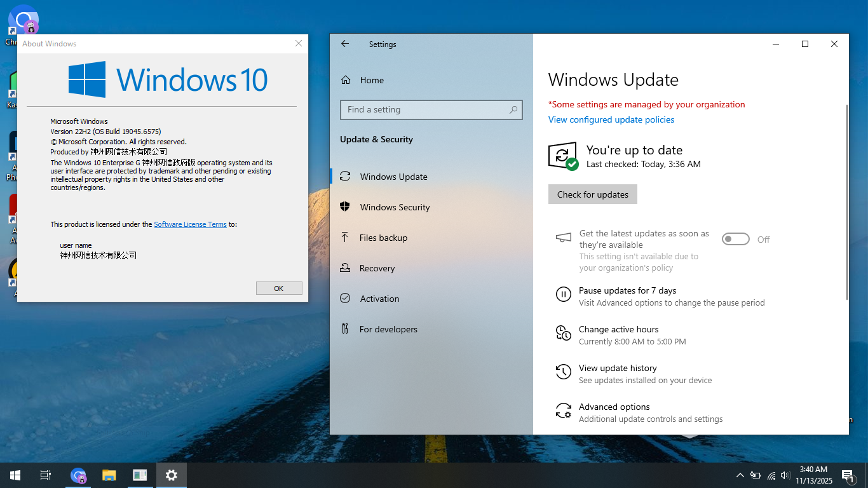Switch to the browser on the taskbar
868x488 pixels.
tap(78, 475)
